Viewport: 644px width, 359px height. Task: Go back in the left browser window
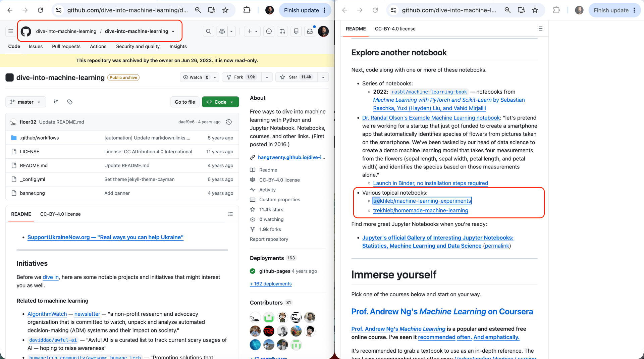(x=10, y=10)
